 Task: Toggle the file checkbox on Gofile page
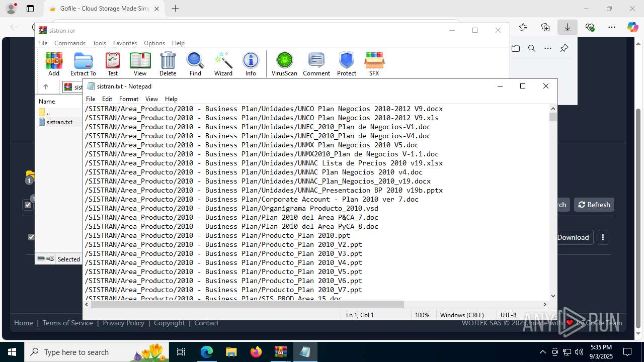click(31, 237)
